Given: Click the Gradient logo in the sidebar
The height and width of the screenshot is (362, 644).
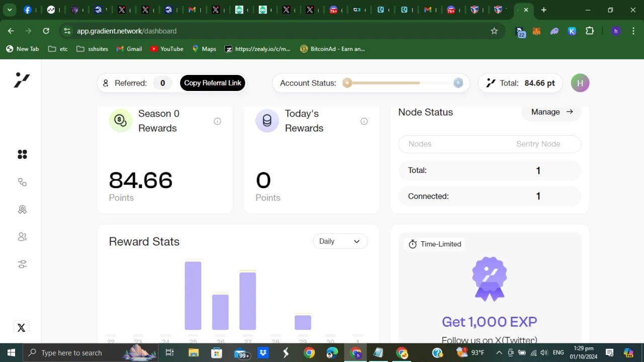Looking at the screenshot, I should click(x=22, y=80).
